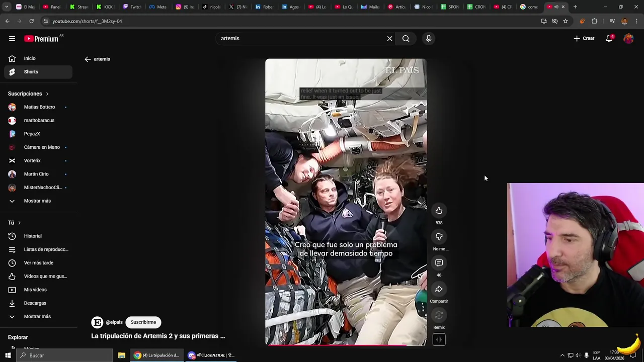Open Chrome extensions puzzle icon
The image size is (644, 362).
pyautogui.click(x=595, y=21)
